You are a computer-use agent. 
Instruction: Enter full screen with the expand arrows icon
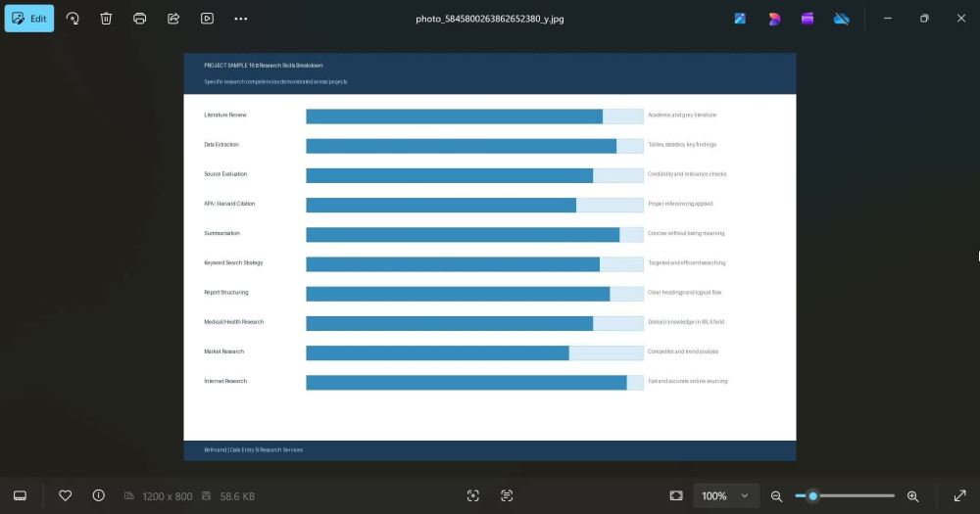click(x=960, y=496)
